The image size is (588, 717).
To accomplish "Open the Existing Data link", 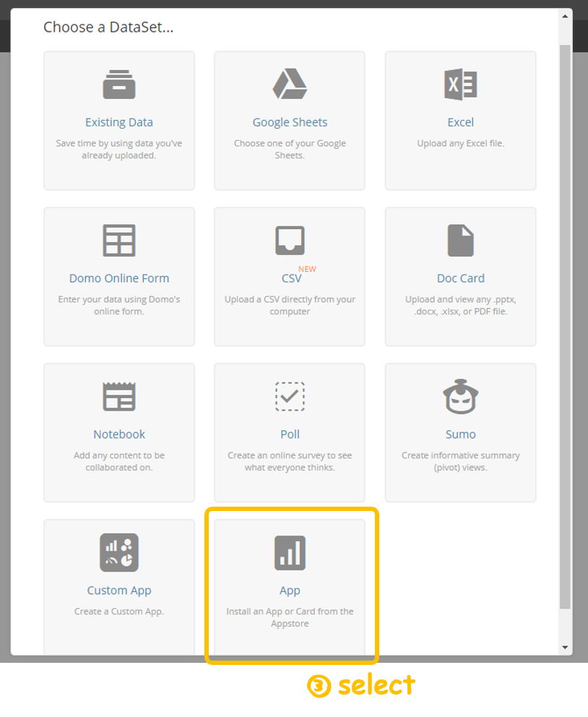I will coord(118,122).
